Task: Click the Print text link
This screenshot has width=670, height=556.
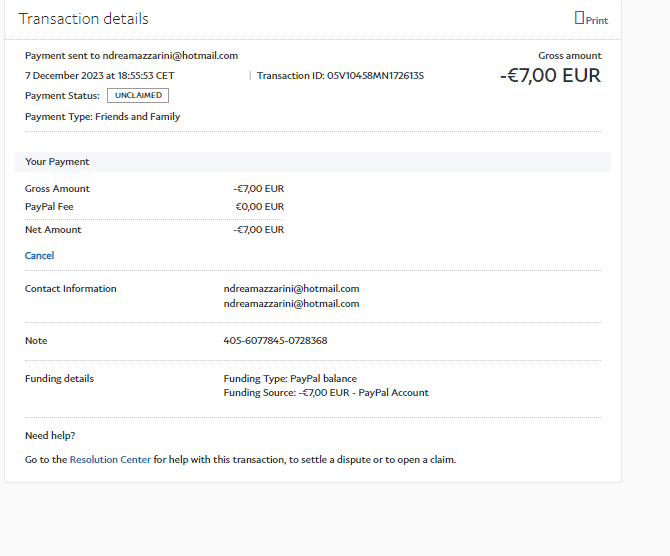Action: coord(597,20)
